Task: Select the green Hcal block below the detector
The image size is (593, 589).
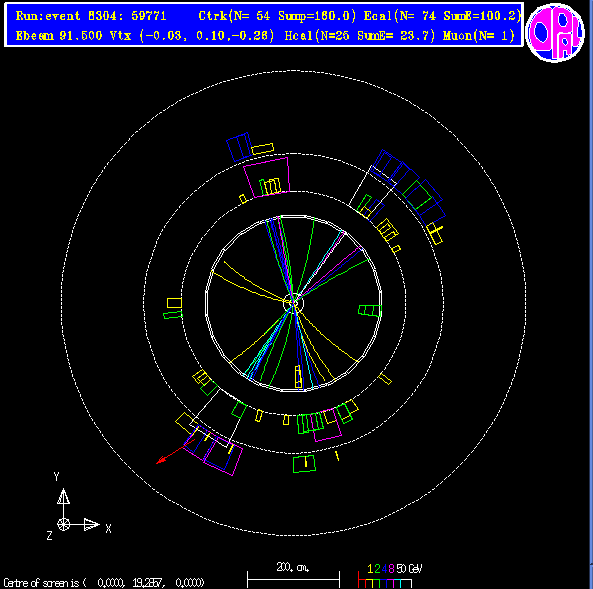Action: (304, 464)
